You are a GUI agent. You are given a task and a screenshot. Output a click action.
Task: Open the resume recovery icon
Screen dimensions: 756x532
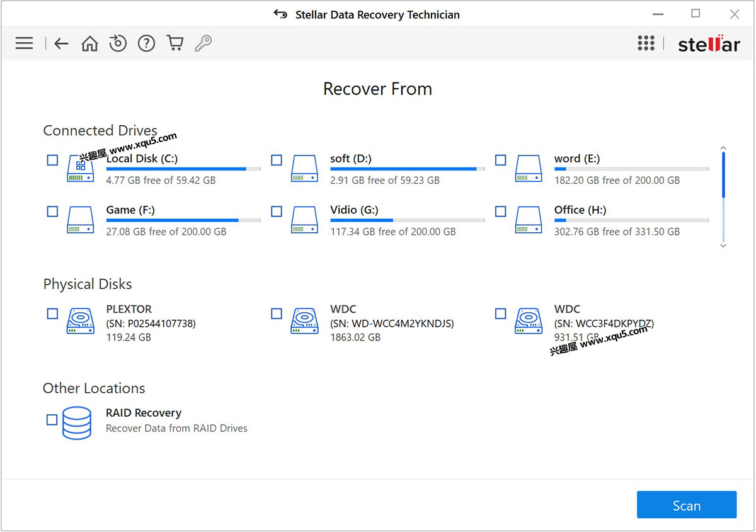click(x=118, y=43)
